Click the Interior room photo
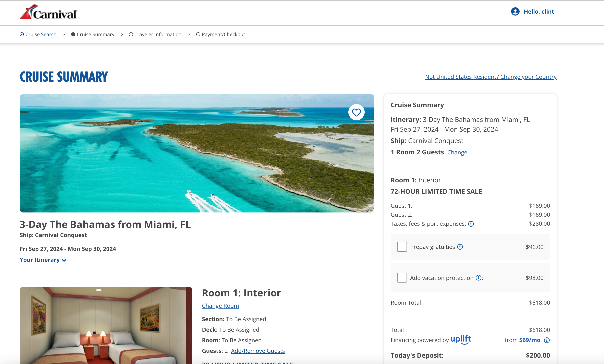 (106, 325)
